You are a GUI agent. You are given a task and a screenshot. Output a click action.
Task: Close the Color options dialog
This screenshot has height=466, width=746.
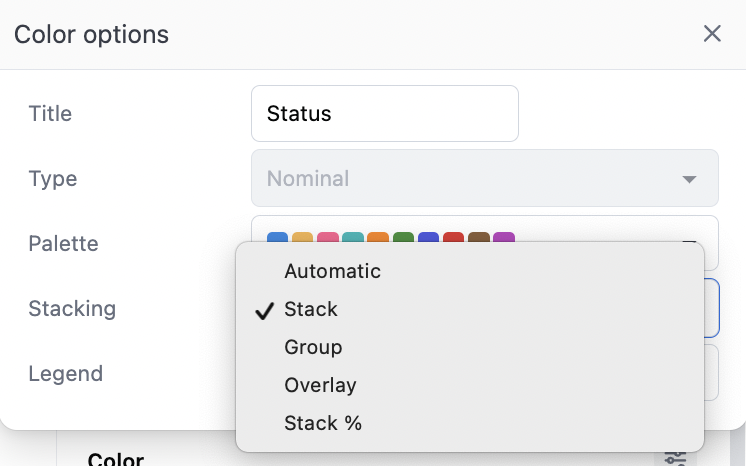(712, 34)
